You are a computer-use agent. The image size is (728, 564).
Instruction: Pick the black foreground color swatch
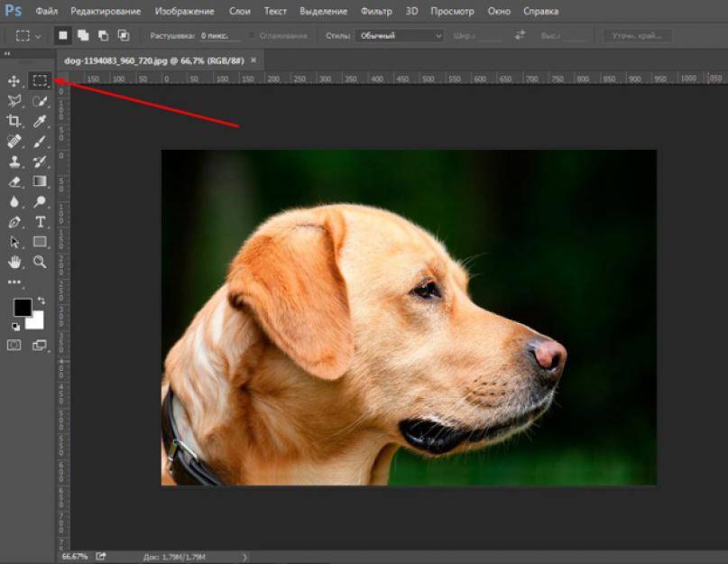tap(21, 306)
